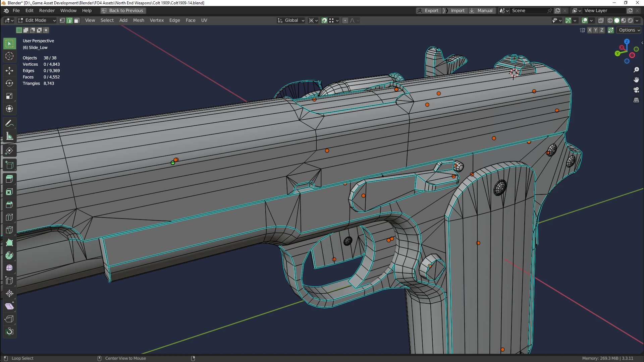Viewport: 644px width, 362px height.
Task: Open the editor type dropdown
Action: point(9,20)
